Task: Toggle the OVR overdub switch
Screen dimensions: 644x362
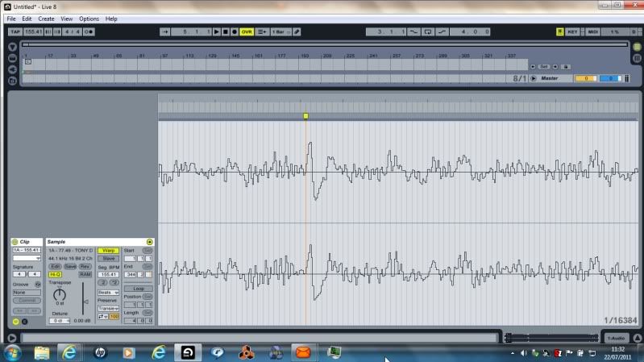Action: [x=247, y=31]
